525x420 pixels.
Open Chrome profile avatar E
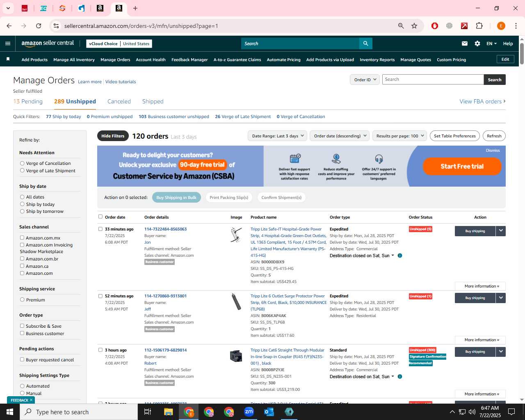coord(501,26)
